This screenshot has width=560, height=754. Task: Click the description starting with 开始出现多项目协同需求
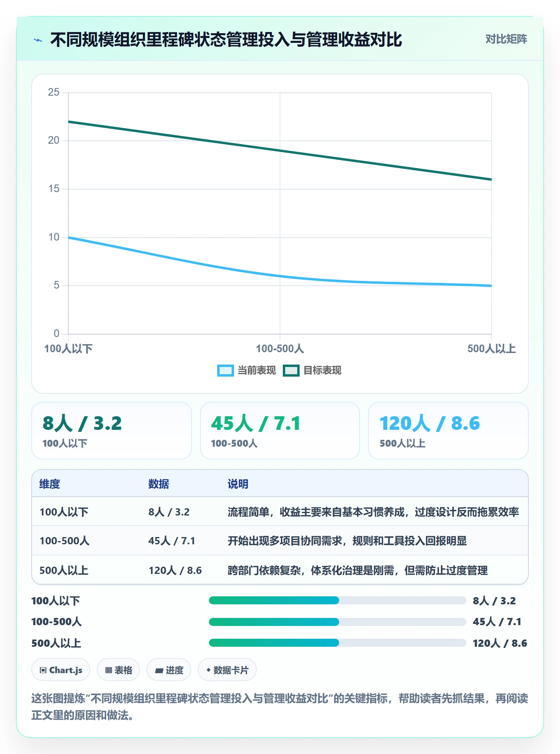(347, 541)
